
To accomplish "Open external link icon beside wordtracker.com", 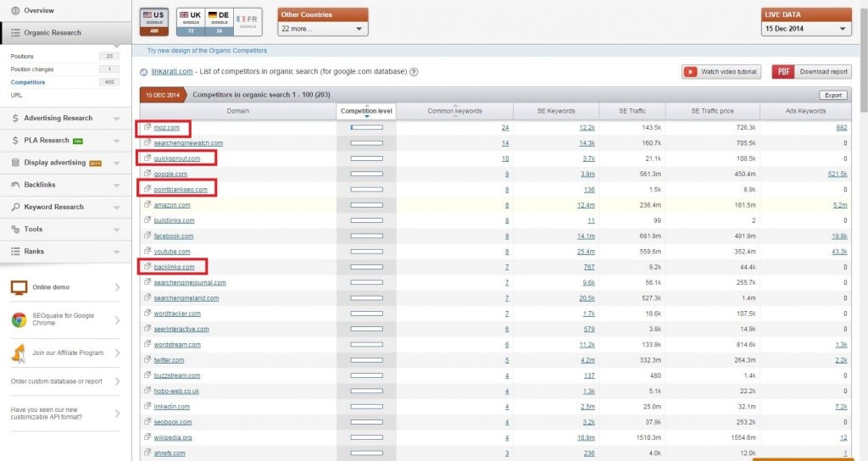I will pos(147,314).
